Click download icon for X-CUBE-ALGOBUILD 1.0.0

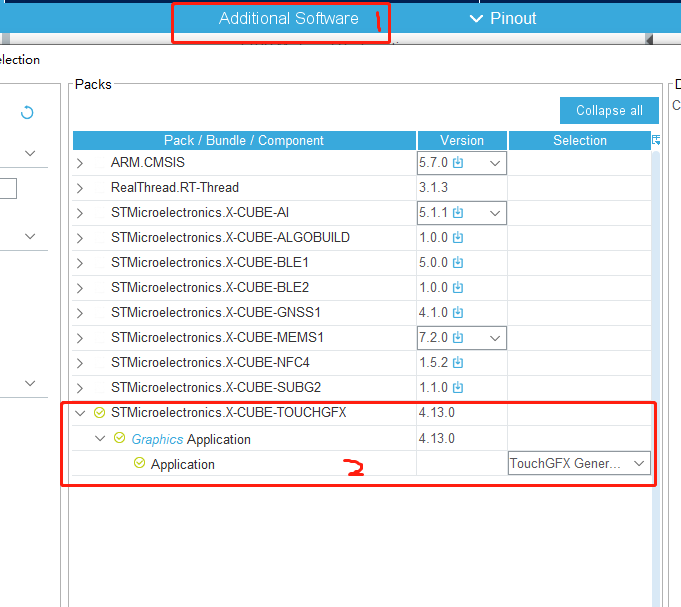(458, 238)
